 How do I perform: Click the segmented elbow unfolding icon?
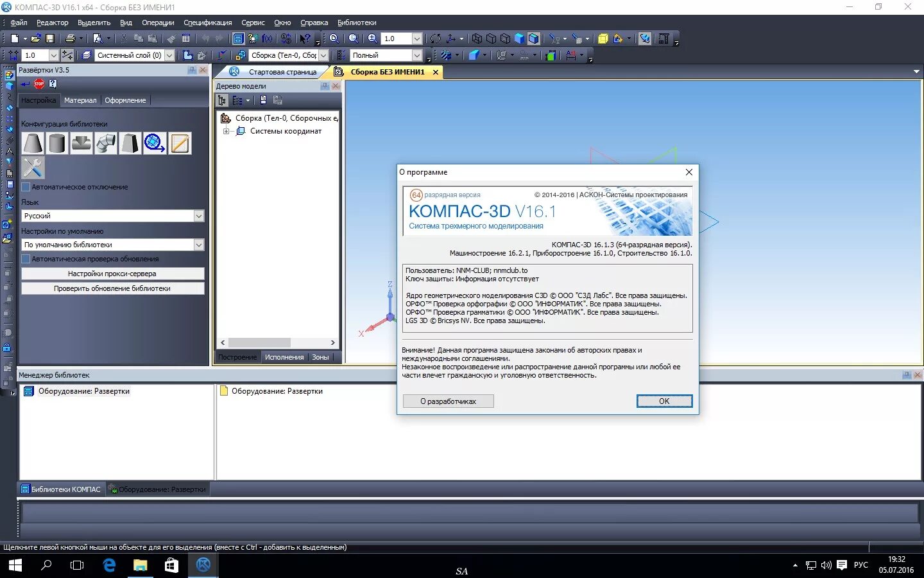point(106,143)
